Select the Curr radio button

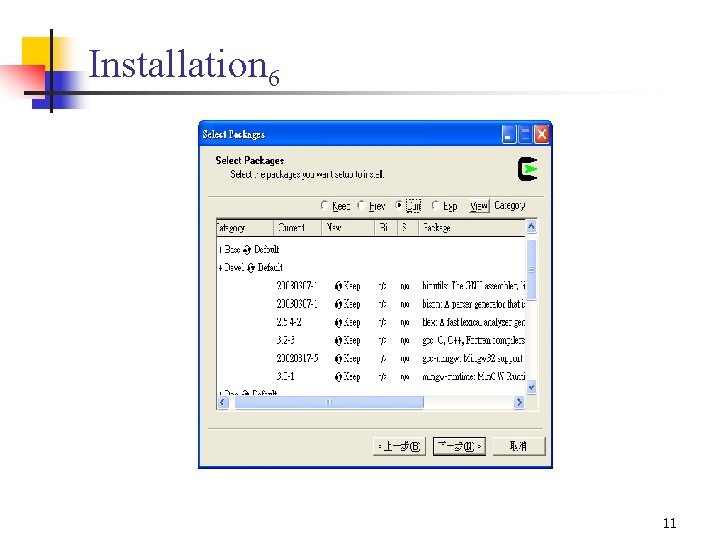(399, 205)
